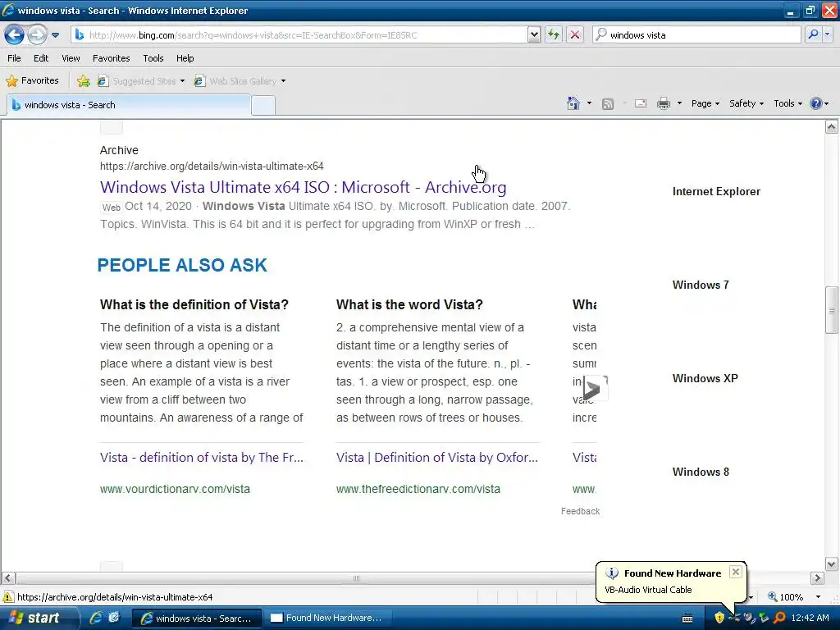Switch to Found New Hardware taskbar window

point(326,618)
